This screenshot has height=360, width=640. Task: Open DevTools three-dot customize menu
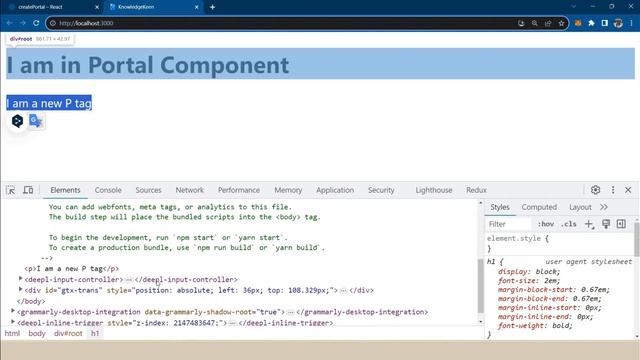(x=613, y=190)
